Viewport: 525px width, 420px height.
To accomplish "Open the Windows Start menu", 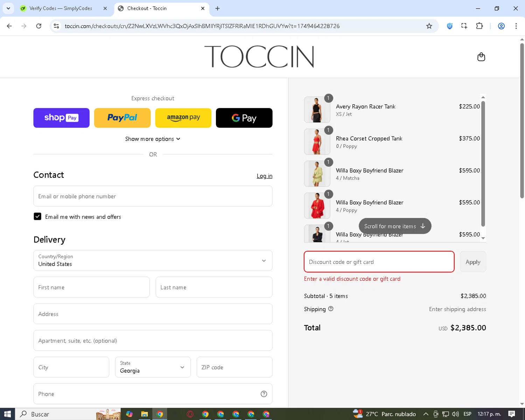I will (7, 414).
